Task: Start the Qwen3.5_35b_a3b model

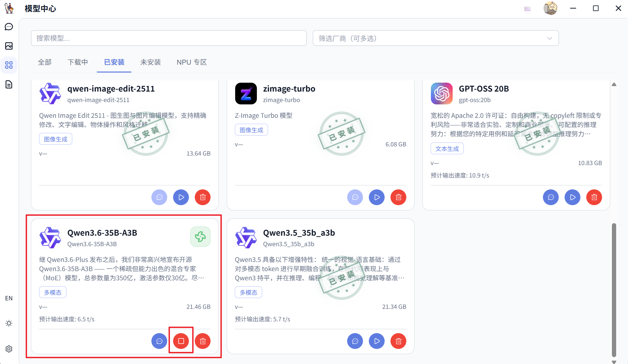Action: tap(377, 341)
